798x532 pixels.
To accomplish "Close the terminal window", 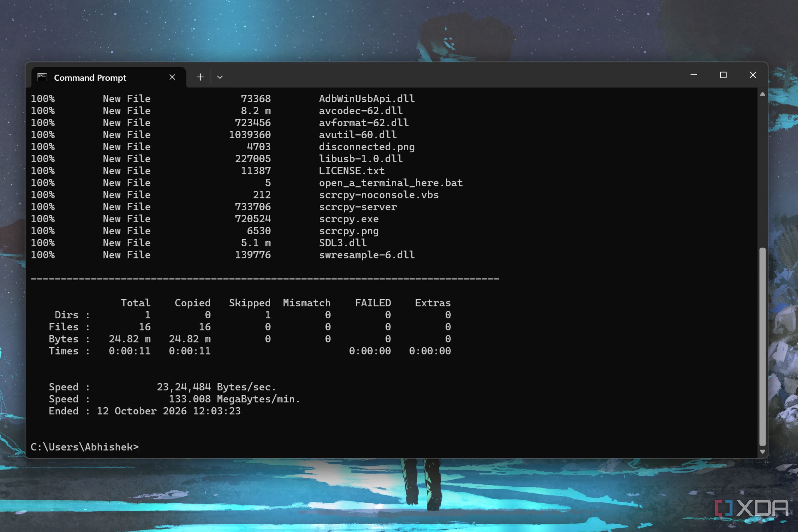I will point(753,75).
